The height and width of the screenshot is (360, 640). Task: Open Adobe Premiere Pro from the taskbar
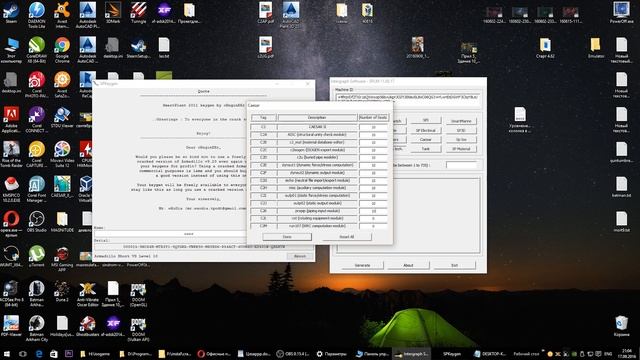point(69,354)
